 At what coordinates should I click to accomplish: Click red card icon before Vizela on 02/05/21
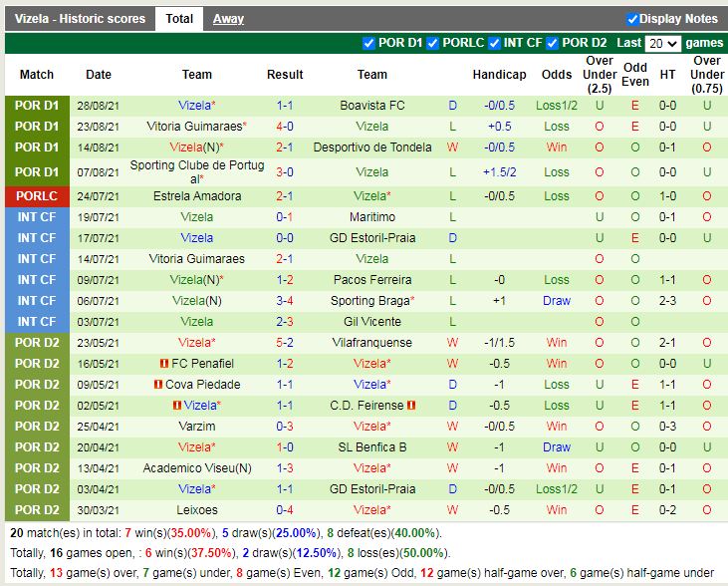[176, 406]
